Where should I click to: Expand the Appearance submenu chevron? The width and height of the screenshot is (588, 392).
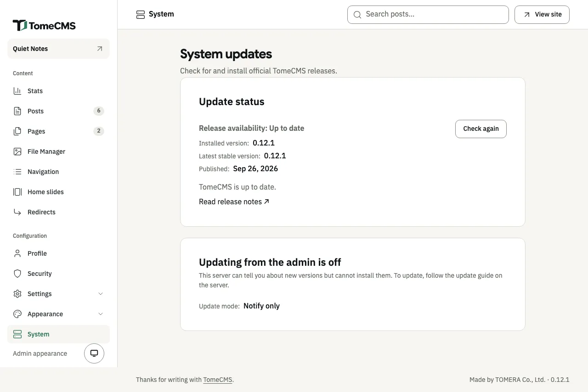(101, 314)
